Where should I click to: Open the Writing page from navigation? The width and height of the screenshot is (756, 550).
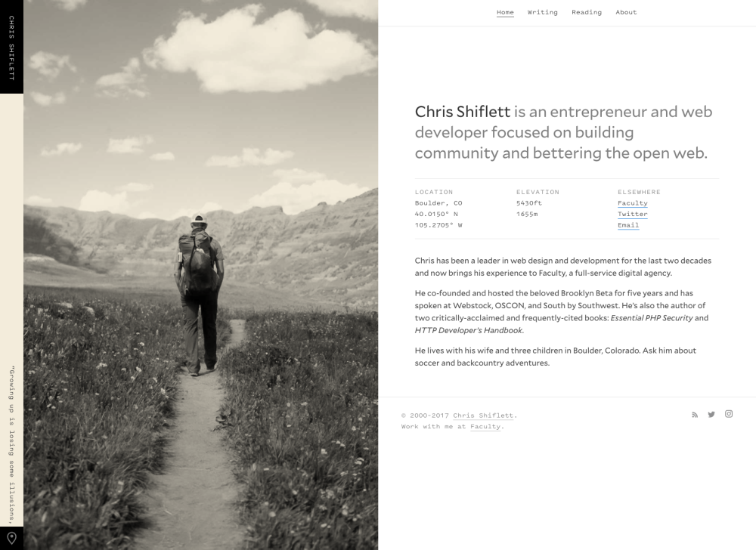pos(542,12)
